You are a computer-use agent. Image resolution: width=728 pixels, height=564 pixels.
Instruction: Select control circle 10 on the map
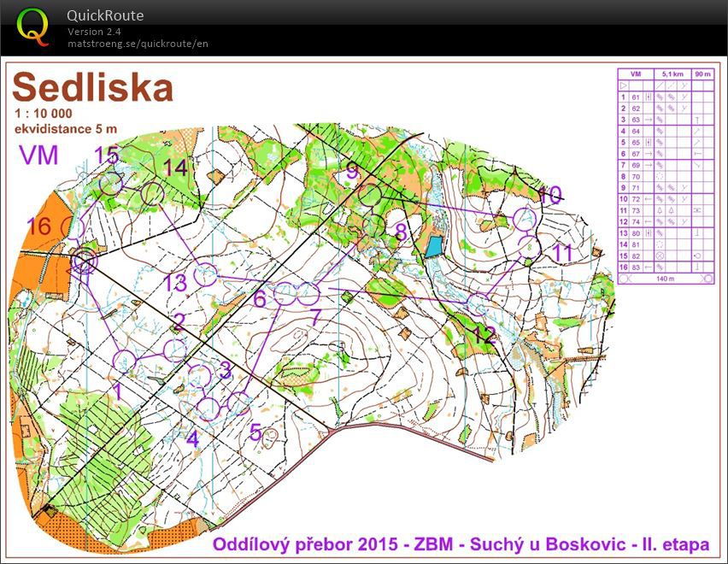[x=525, y=219]
